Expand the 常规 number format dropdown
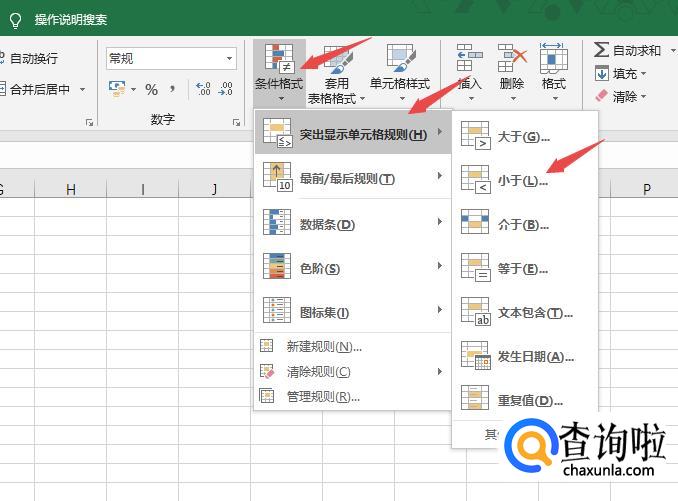Screen dimensions: 678x501 [229, 58]
